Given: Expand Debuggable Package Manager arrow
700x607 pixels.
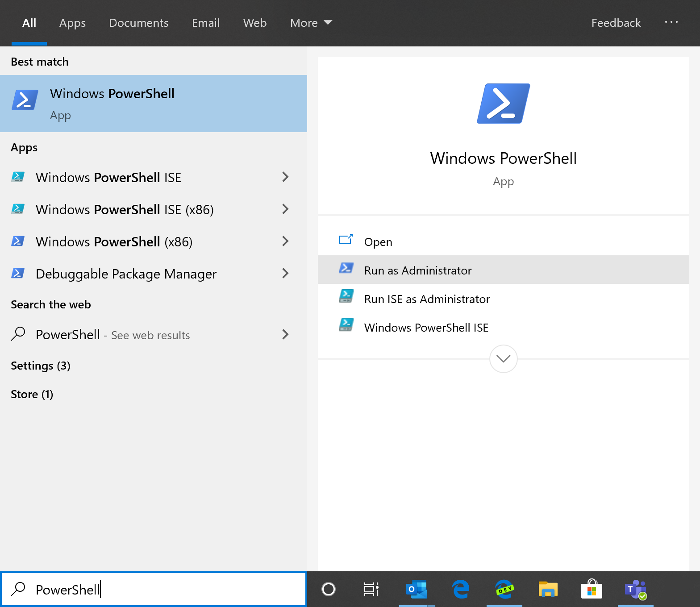Looking at the screenshot, I should tap(285, 274).
